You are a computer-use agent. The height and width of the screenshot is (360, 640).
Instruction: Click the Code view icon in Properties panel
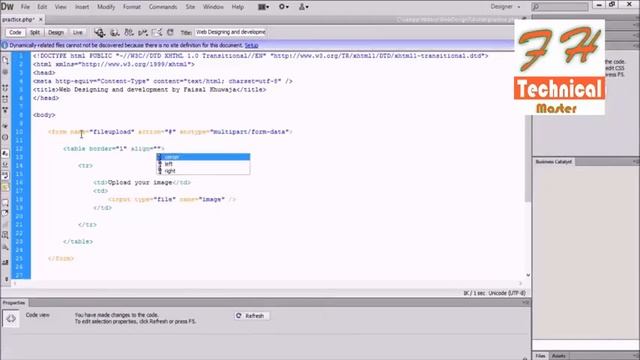11,318
